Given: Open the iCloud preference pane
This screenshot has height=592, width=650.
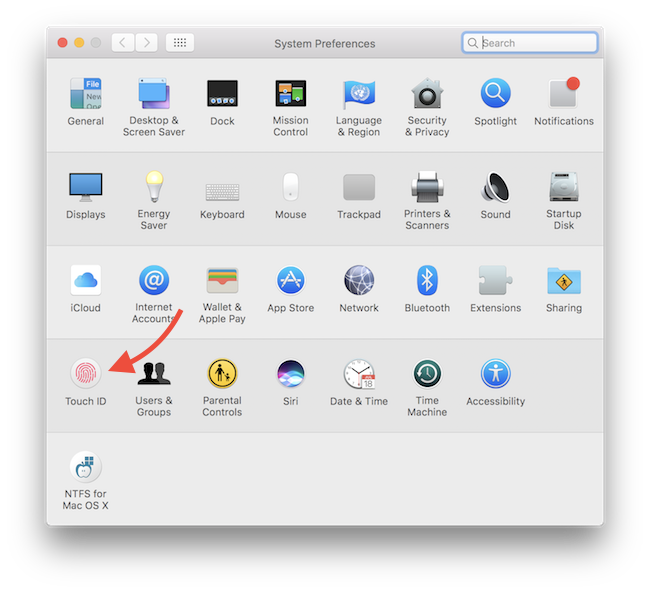Looking at the screenshot, I should click(x=85, y=281).
